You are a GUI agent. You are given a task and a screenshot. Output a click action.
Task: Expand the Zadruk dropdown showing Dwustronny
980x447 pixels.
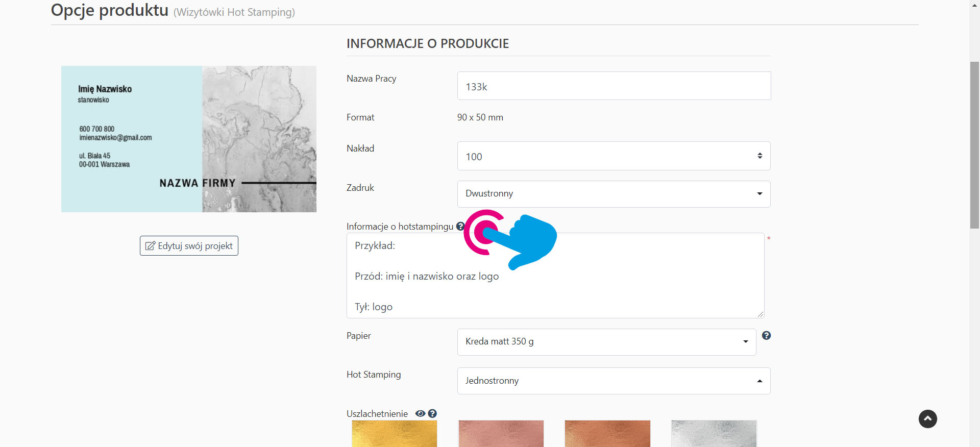click(613, 194)
